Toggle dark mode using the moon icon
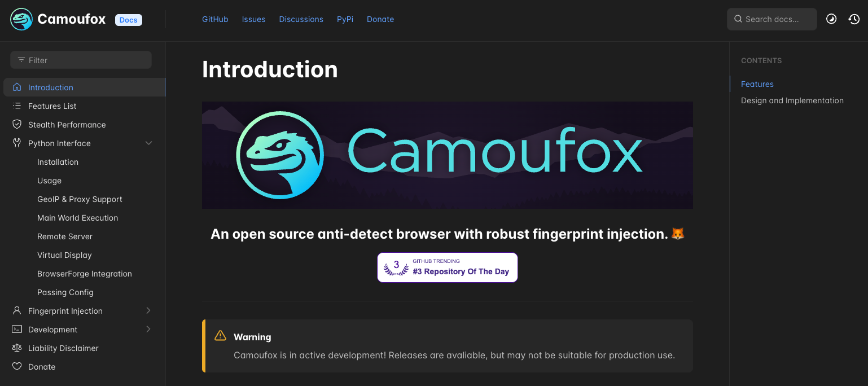This screenshot has height=386, width=868. pyautogui.click(x=831, y=19)
